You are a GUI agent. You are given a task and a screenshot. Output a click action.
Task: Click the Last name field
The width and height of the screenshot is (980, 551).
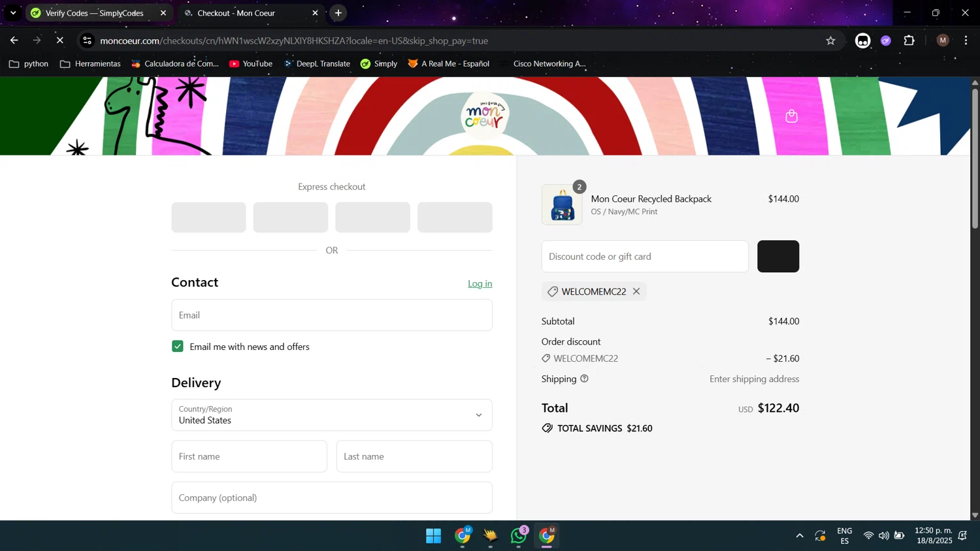(x=414, y=456)
